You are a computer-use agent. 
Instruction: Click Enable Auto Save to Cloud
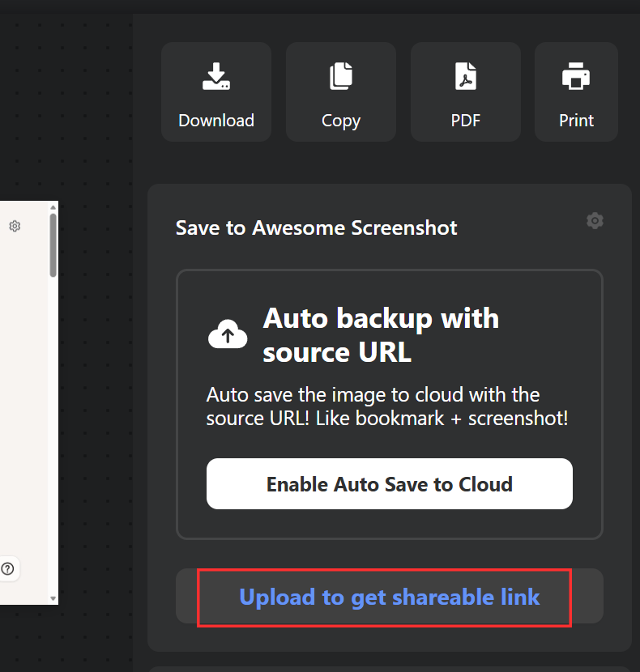pos(390,484)
